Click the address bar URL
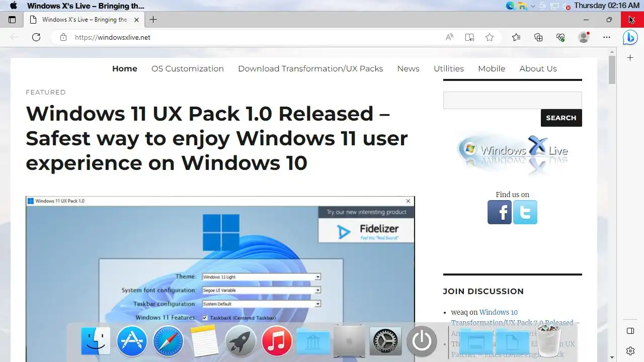The width and height of the screenshot is (644, 362). pyautogui.click(x=113, y=37)
